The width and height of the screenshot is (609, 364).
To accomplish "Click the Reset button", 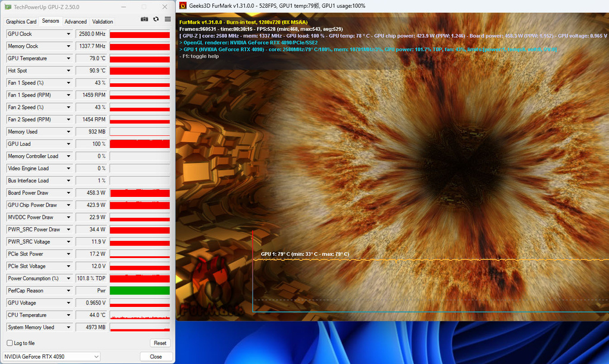I will [x=159, y=343].
